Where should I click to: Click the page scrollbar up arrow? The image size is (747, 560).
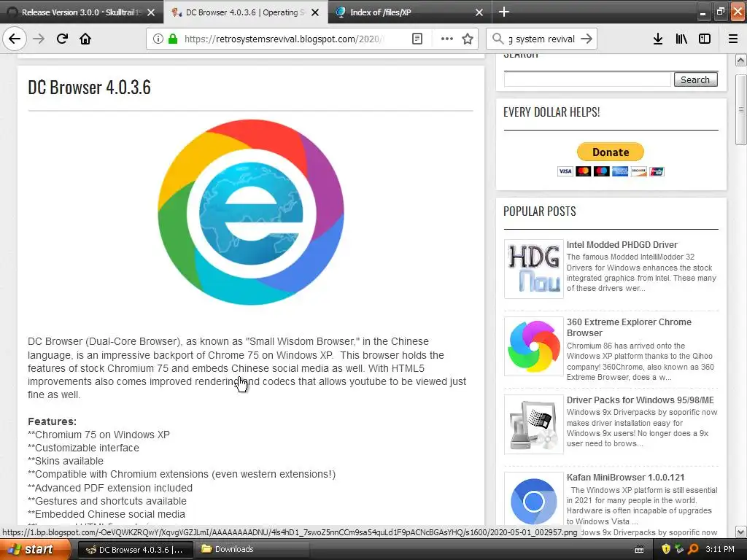pos(741,60)
